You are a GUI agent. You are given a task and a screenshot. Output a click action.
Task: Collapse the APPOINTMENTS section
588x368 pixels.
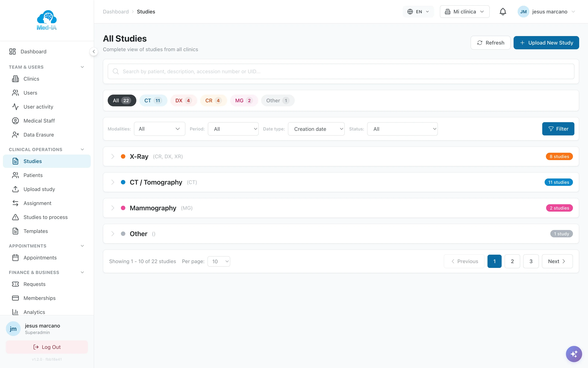tap(82, 246)
